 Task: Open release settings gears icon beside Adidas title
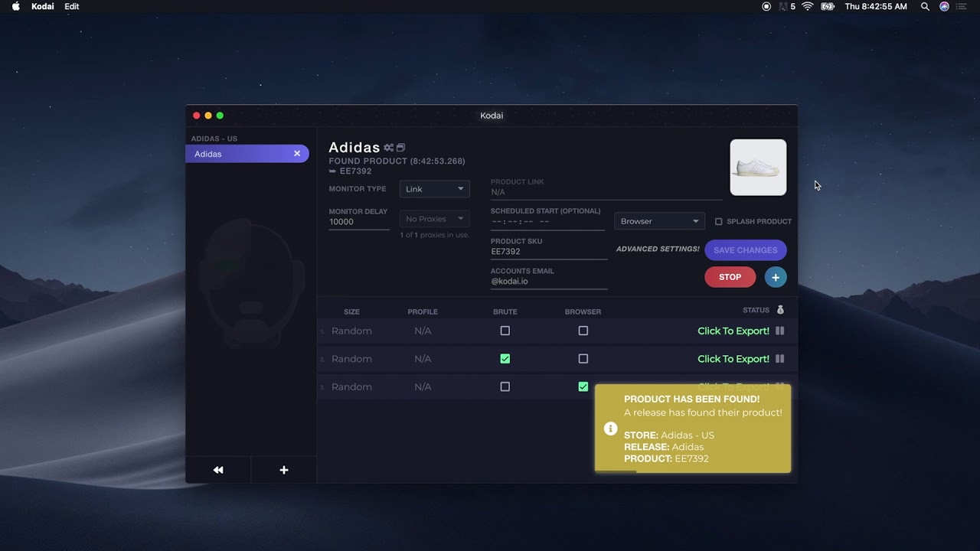point(388,148)
